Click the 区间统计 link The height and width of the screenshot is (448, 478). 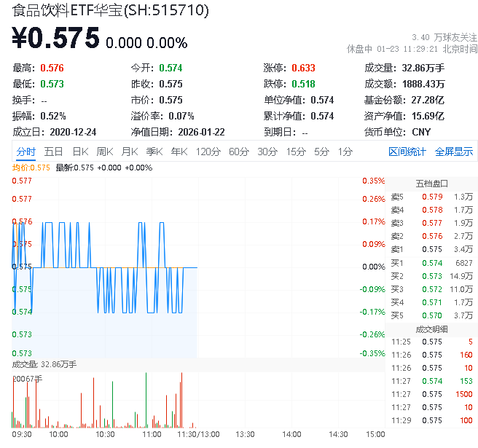click(407, 152)
